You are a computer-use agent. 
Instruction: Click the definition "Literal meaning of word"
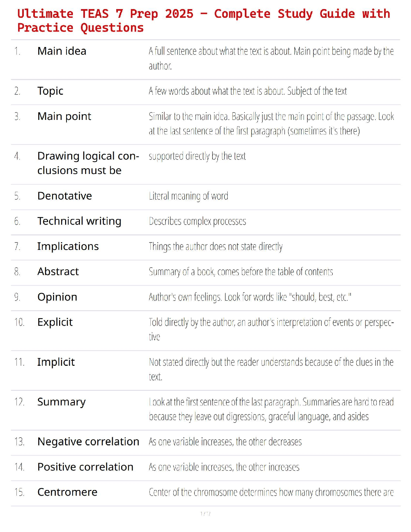188,196
